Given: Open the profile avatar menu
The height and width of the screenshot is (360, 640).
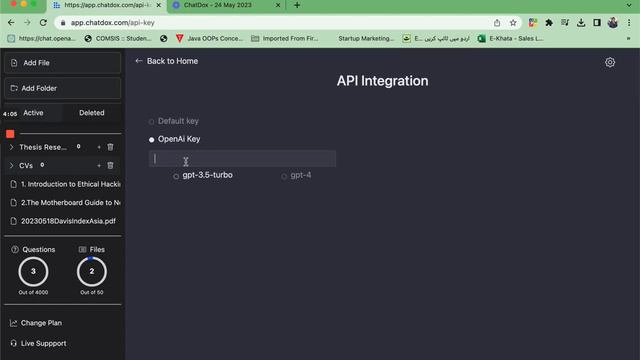Looking at the screenshot, I should [x=613, y=23].
